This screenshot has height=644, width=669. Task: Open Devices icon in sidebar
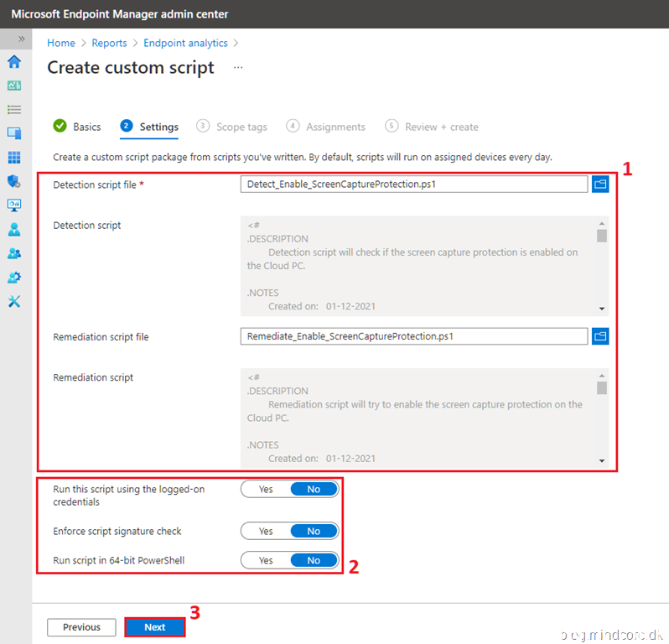[x=14, y=133]
